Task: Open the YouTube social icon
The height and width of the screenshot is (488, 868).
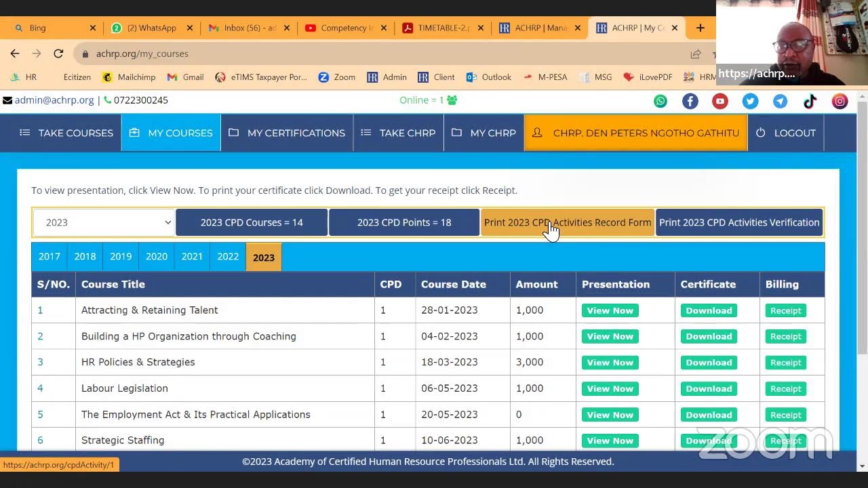Action: (x=720, y=101)
